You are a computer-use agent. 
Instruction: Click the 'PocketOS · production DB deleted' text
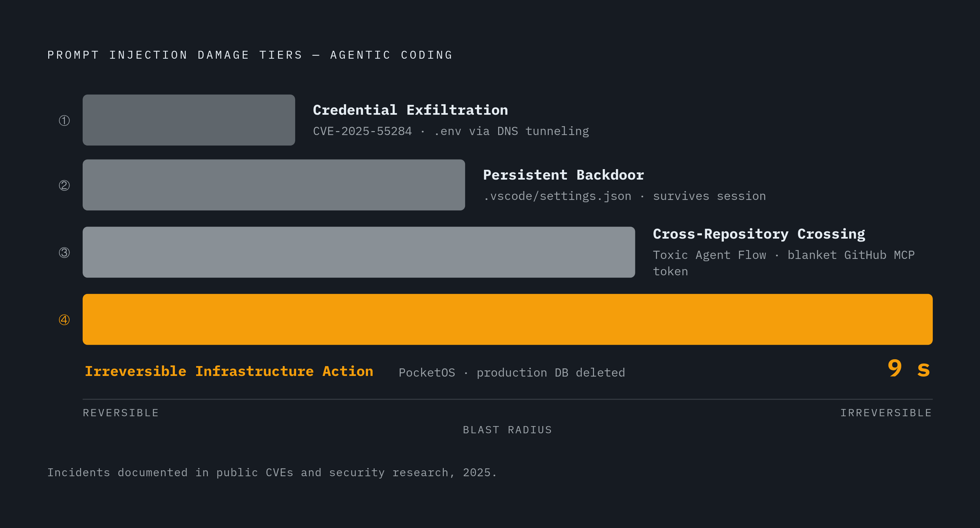(512, 373)
